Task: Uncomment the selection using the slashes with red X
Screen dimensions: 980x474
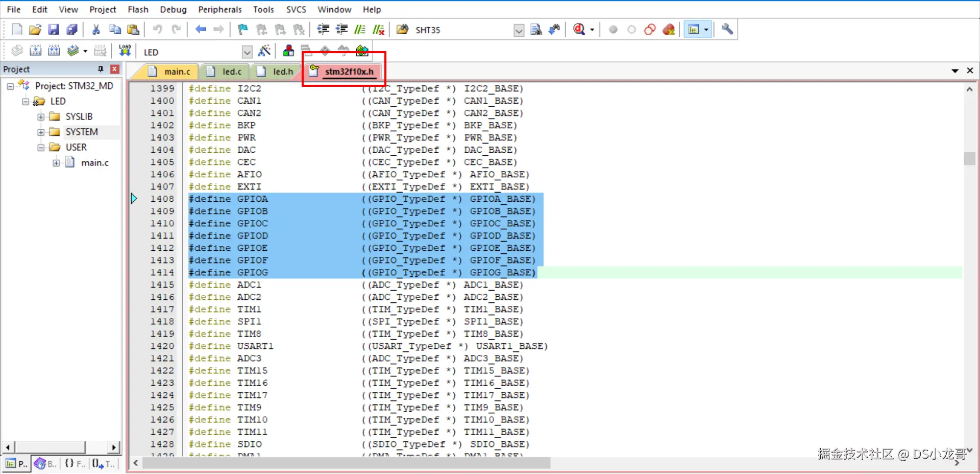Action: pyautogui.click(x=378, y=30)
